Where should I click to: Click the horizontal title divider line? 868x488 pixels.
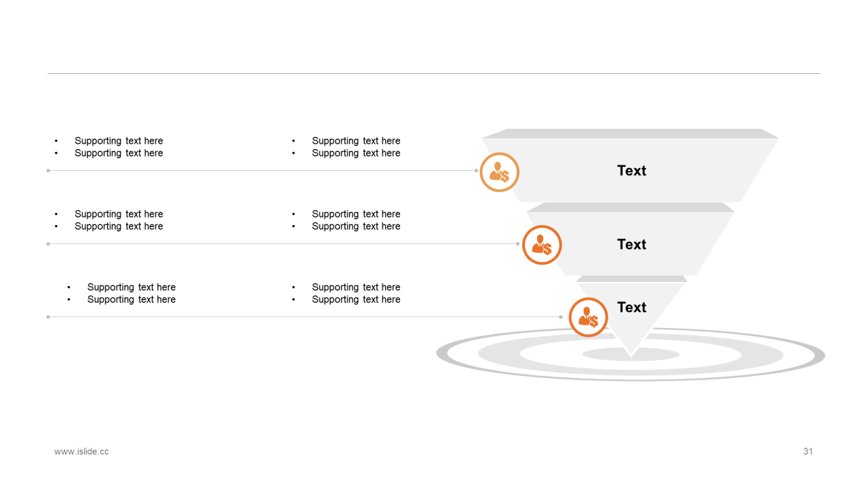(x=434, y=73)
